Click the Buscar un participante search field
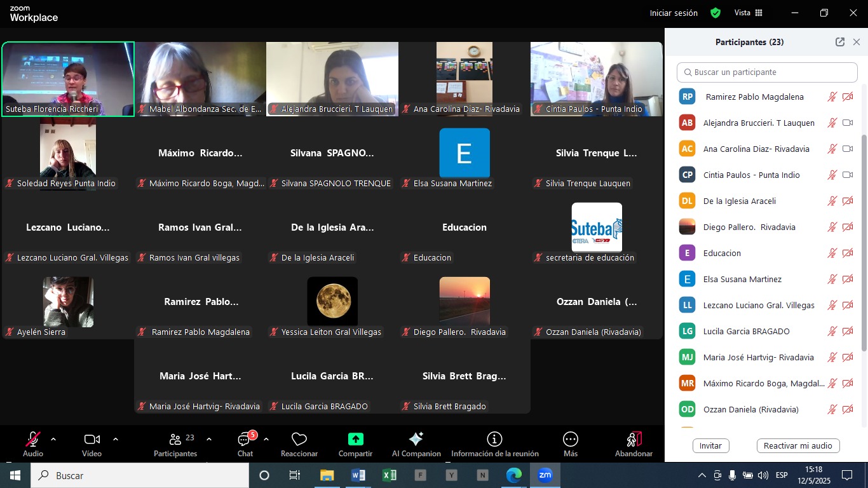This screenshot has width=868, height=488. click(767, 72)
